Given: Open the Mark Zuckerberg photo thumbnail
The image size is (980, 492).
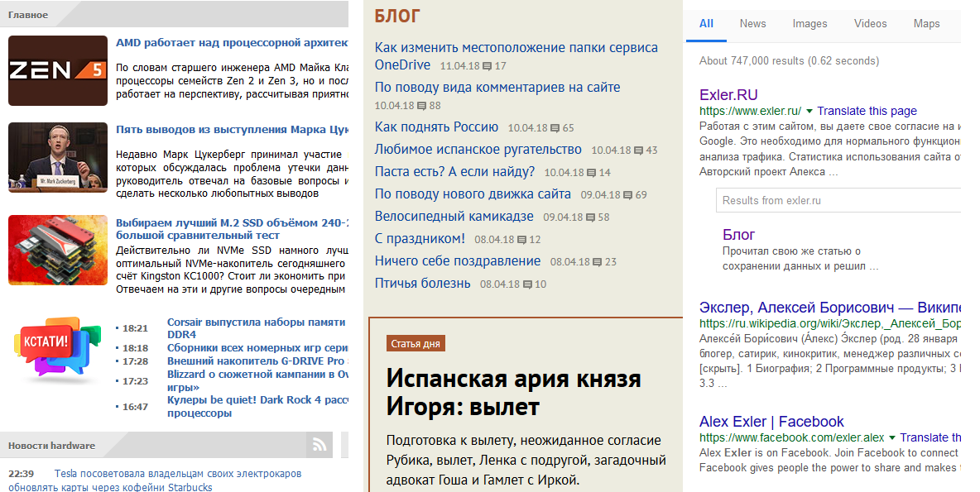Looking at the screenshot, I should (x=58, y=158).
